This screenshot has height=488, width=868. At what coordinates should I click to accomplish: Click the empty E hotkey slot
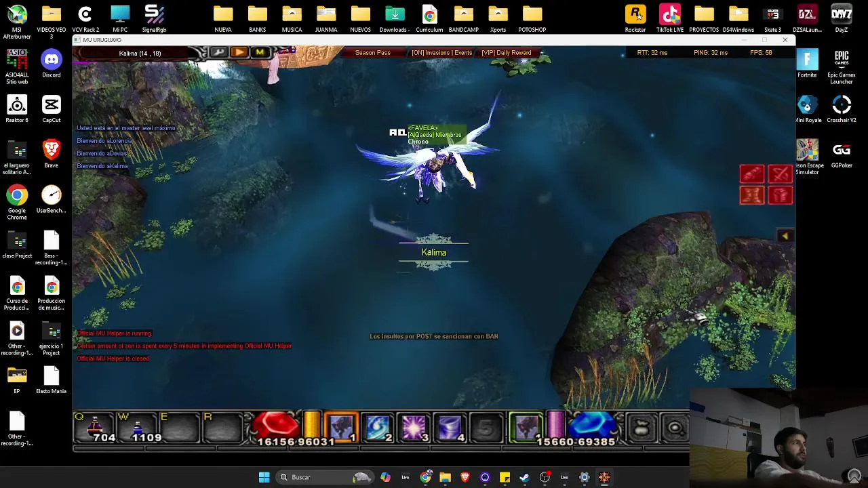[180, 428]
